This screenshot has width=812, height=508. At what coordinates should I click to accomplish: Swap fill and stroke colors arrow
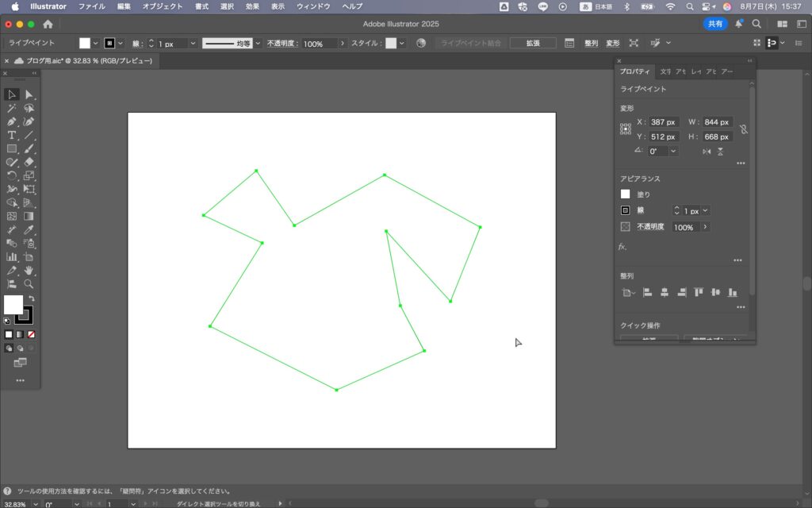pos(32,298)
